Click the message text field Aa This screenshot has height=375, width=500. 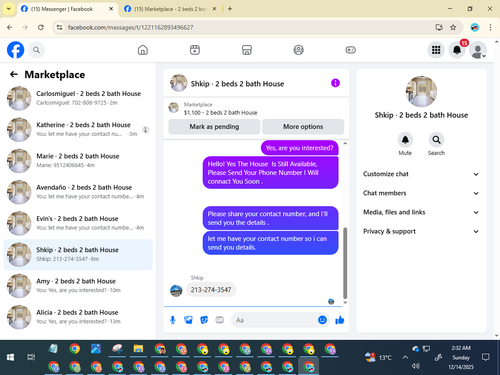pyautogui.click(x=275, y=320)
